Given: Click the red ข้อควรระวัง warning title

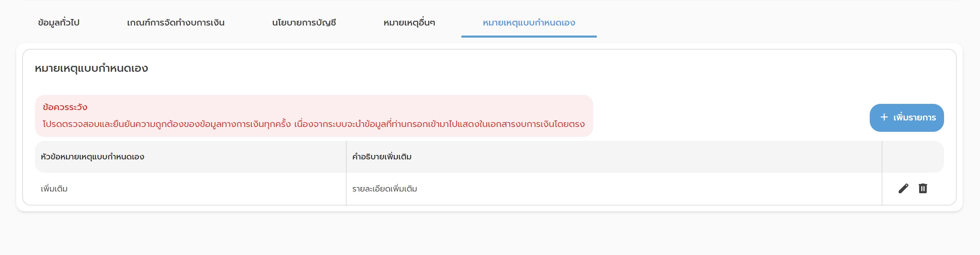Looking at the screenshot, I should [x=65, y=108].
